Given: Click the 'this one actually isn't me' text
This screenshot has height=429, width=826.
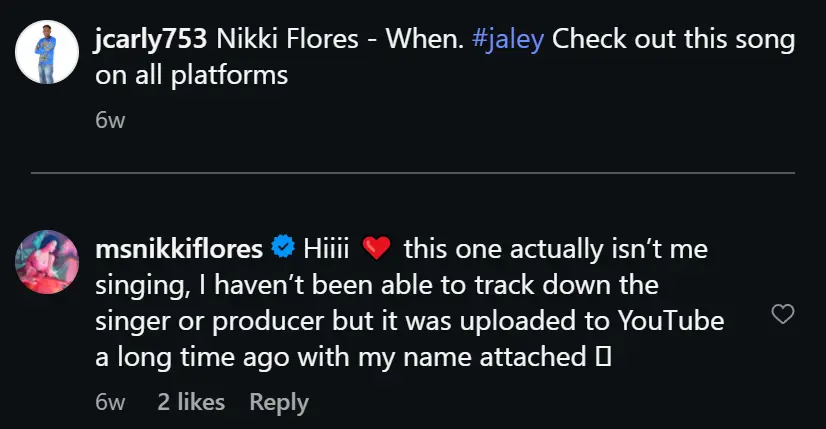Looking at the screenshot, I should click(x=556, y=249).
